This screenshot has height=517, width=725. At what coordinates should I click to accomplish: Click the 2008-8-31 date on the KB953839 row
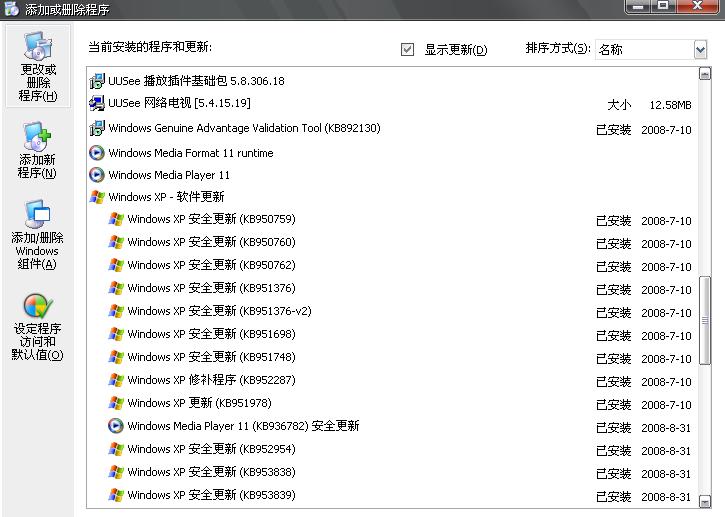pyautogui.click(x=666, y=497)
